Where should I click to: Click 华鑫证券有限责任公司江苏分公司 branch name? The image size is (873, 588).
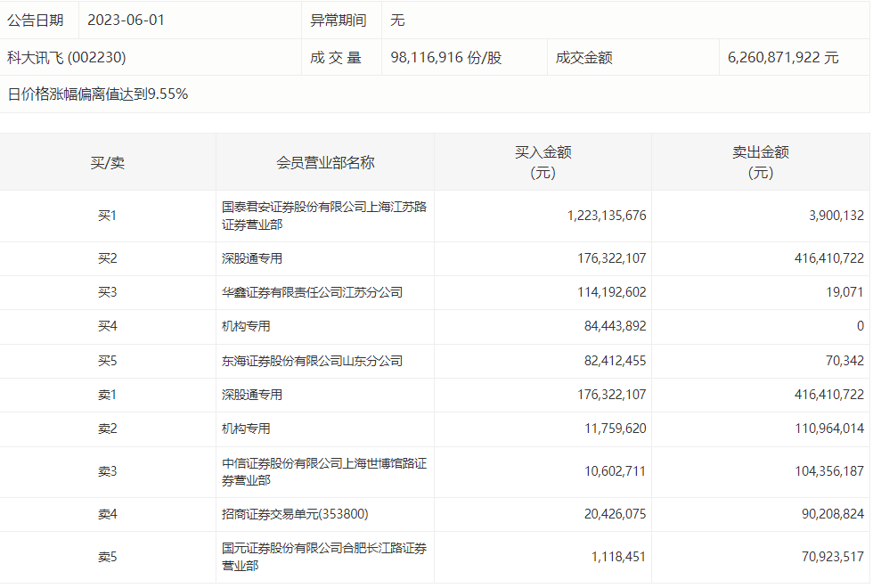coord(312,292)
